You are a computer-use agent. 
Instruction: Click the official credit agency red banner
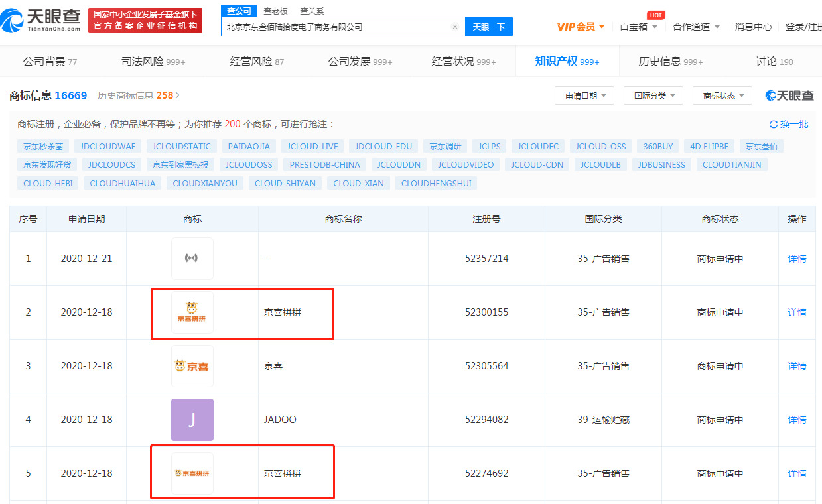click(x=145, y=21)
